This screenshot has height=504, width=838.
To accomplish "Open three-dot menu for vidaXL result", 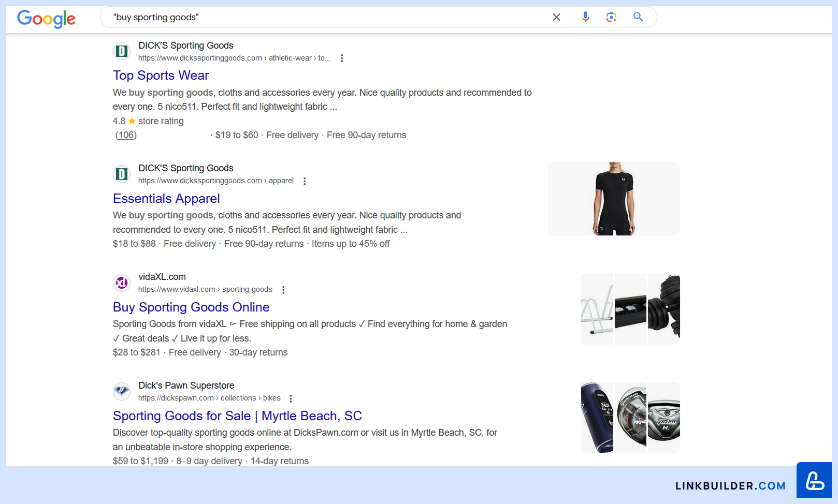I will pyautogui.click(x=283, y=290).
